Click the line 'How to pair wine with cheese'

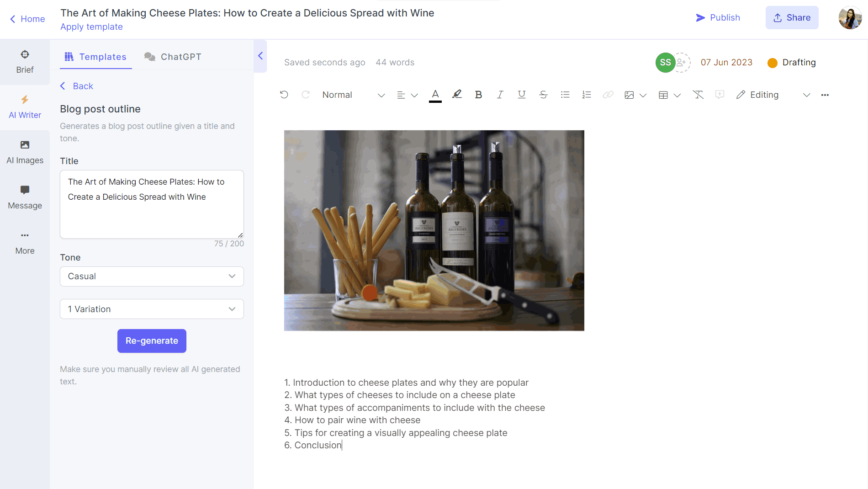click(x=352, y=420)
